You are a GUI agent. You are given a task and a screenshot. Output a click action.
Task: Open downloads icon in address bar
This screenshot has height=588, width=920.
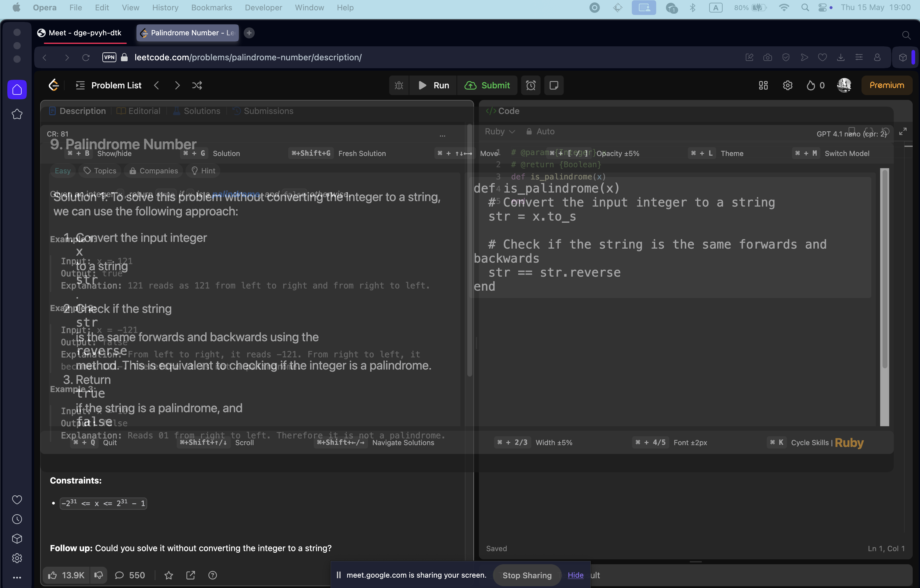coord(840,57)
